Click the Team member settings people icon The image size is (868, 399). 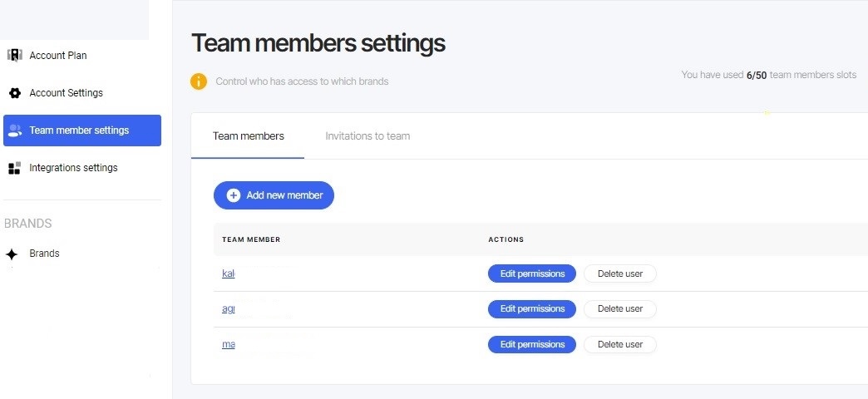pyautogui.click(x=15, y=131)
